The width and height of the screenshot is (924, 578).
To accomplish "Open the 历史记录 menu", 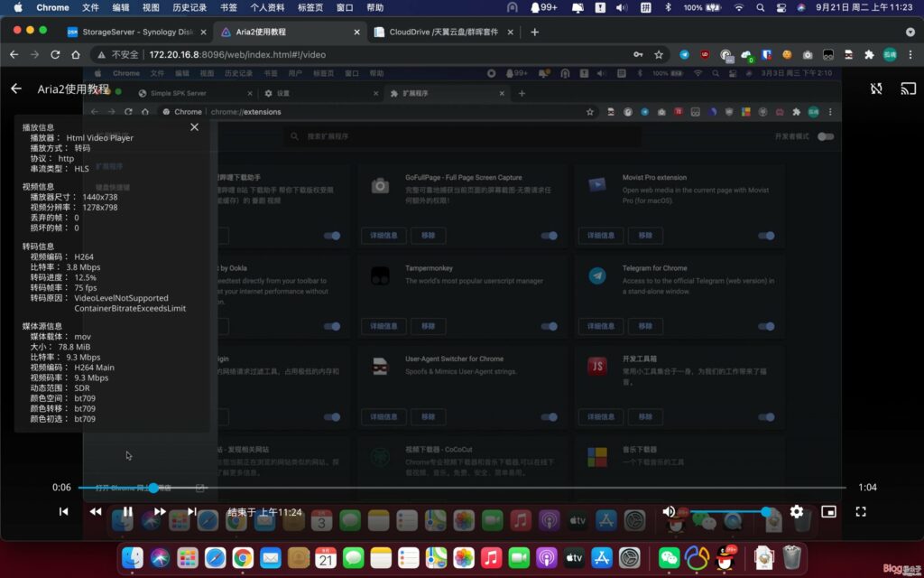I will point(189,7).
